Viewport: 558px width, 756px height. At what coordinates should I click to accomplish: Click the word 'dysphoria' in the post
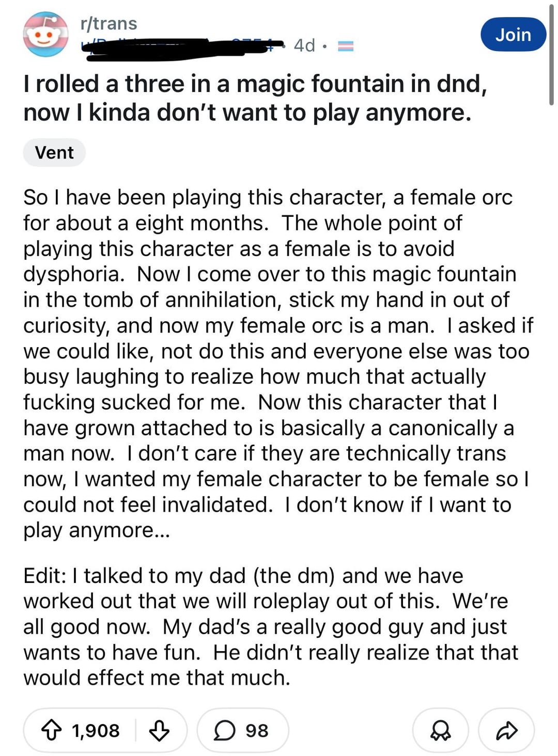point(73,274)
